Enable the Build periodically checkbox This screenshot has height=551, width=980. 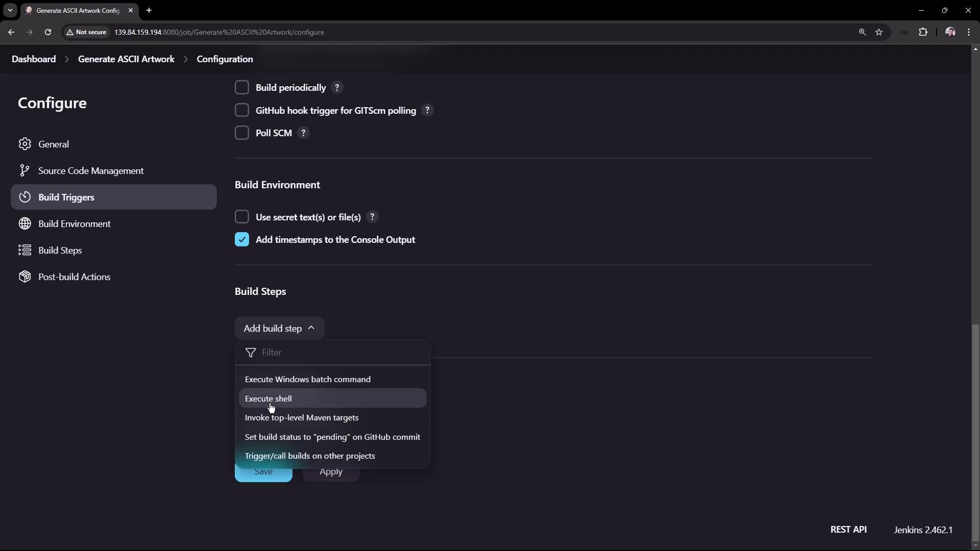point(242,88)
